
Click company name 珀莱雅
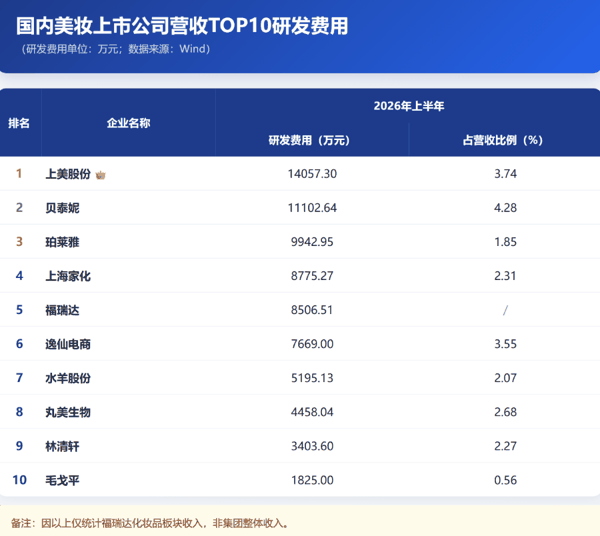click(62, 242)
